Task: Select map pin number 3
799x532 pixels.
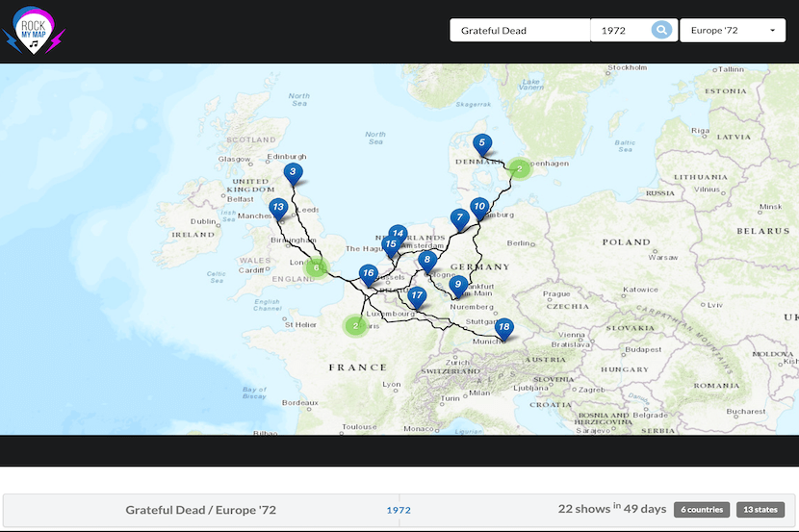Action: 293,174
